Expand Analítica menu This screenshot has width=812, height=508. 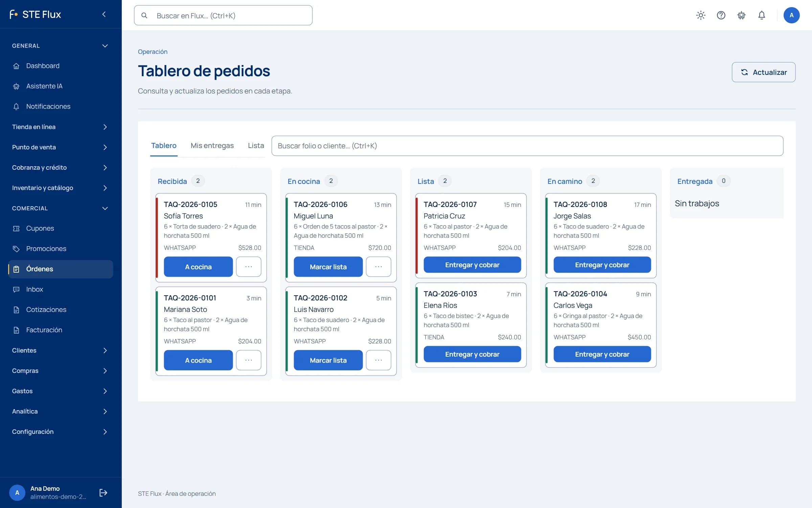pyautogui.click(x=61, y=411)
